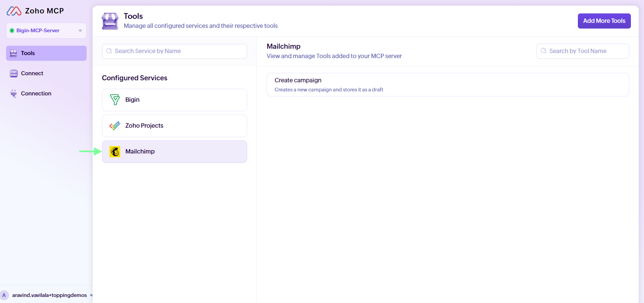Viewport: 644px width, 303px height.
Task: Open the Bigin-MCP-Server dropdown
Action: pyautogui.click(x=46, y=31)
